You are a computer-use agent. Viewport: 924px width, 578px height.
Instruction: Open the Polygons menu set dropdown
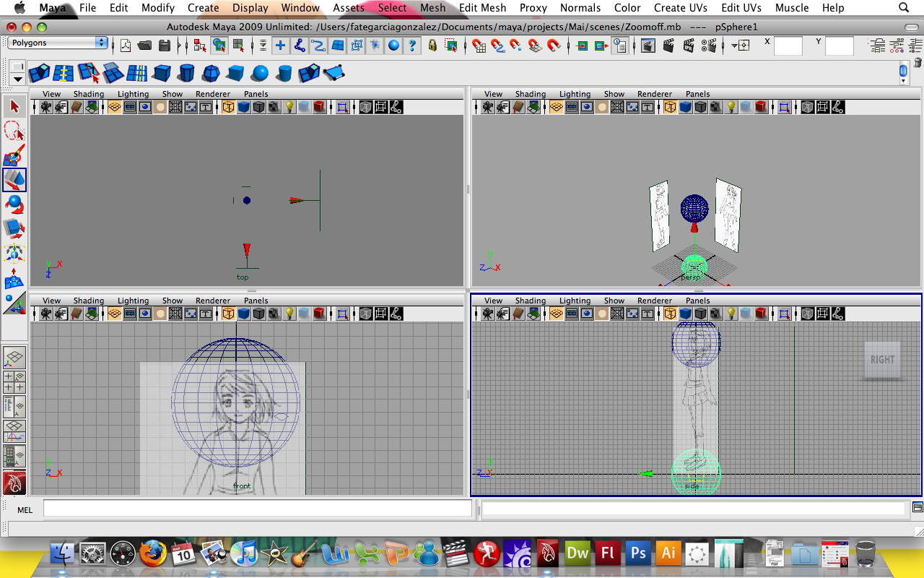[58, 43]
